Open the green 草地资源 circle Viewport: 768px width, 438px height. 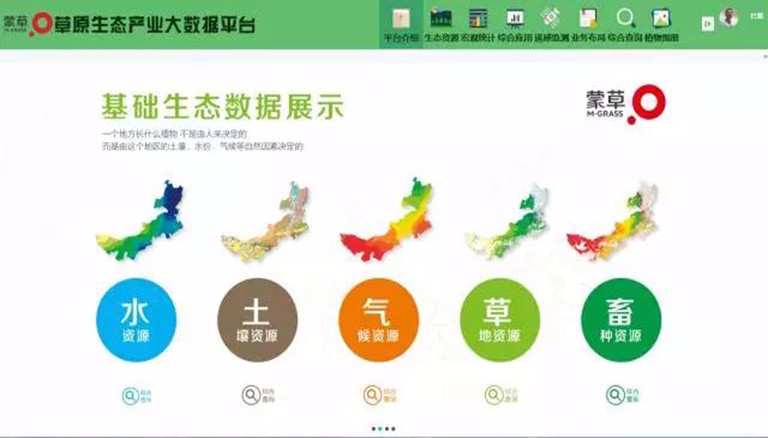pos(500,319)
